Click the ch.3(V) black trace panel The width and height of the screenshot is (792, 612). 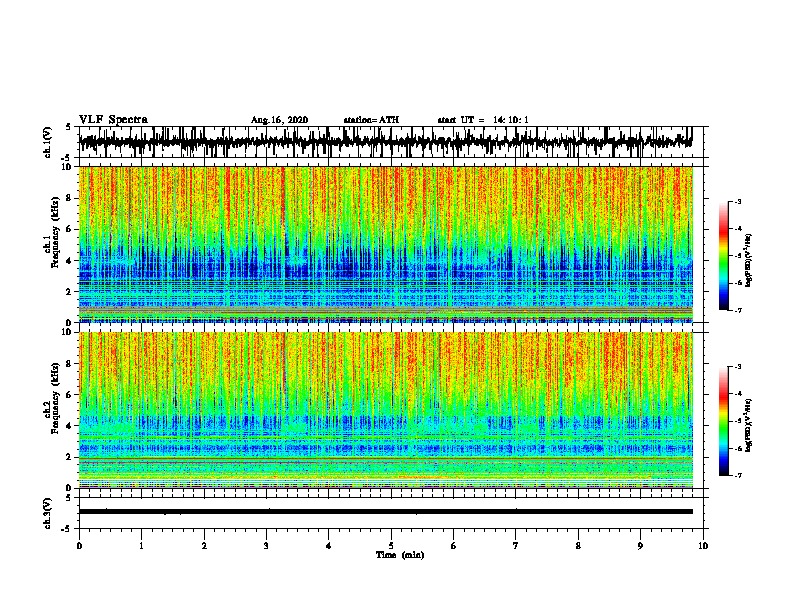pos(391,513)
